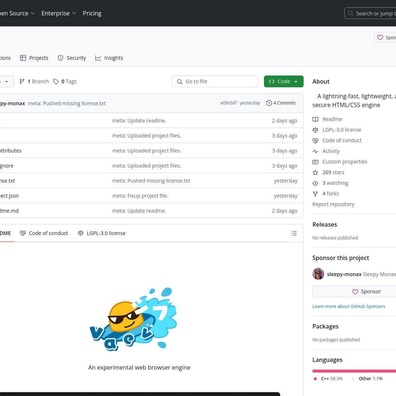Open LGPL-3.0 license link in About
The image size is (396, 396).
(342, 130)
